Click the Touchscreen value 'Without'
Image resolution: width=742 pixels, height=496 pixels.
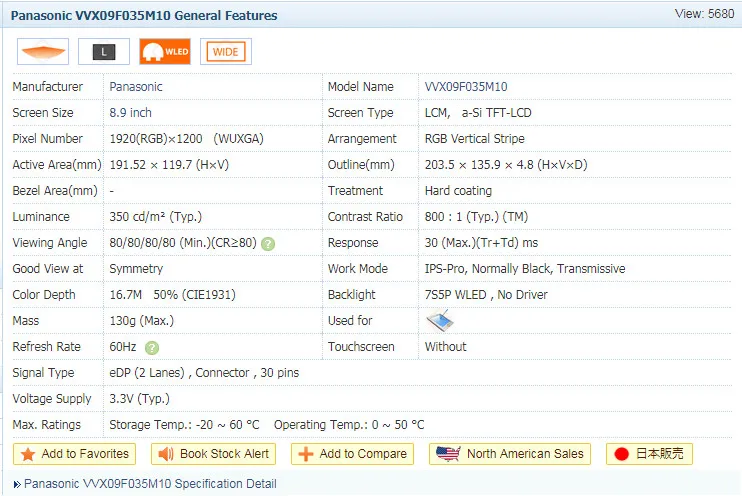445,347
